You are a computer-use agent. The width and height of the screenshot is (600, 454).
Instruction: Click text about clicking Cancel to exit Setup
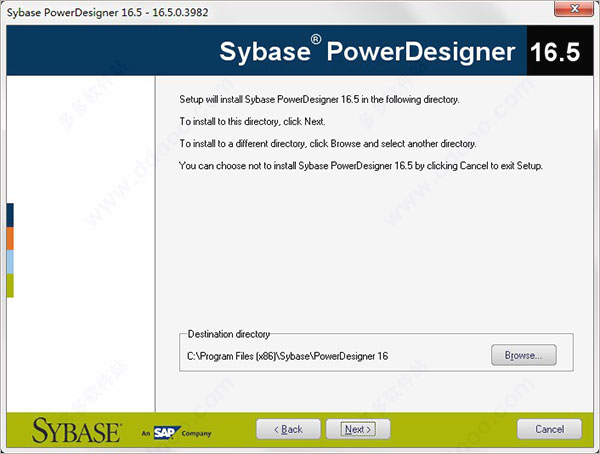[360, 166]
